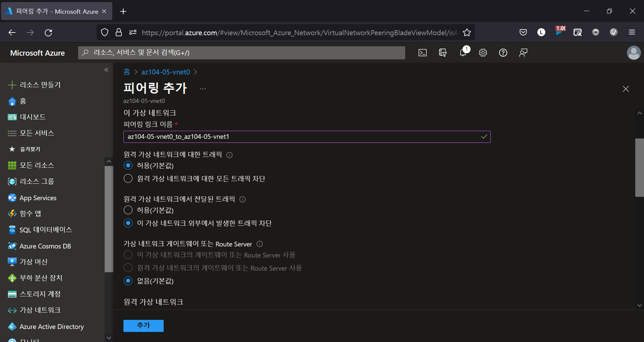Open Pocket save icon in browser toolbar
This screenshot has height=342, width=644.
point(523,32)
